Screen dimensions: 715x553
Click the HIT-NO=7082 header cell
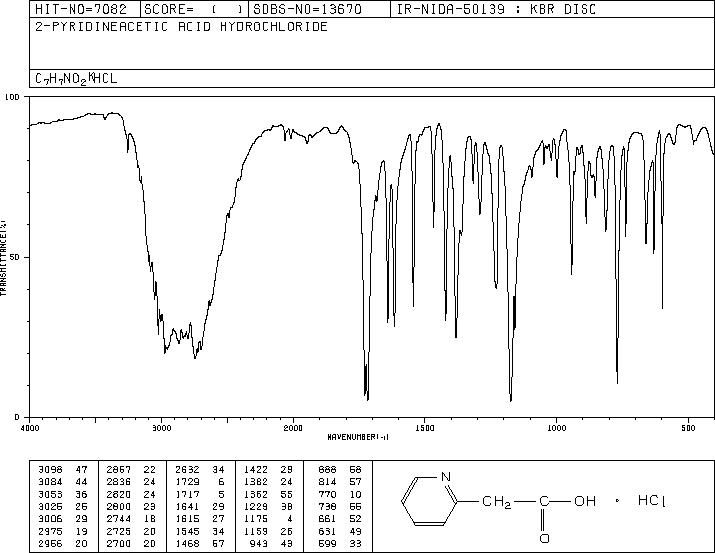(x=85, y=9)
